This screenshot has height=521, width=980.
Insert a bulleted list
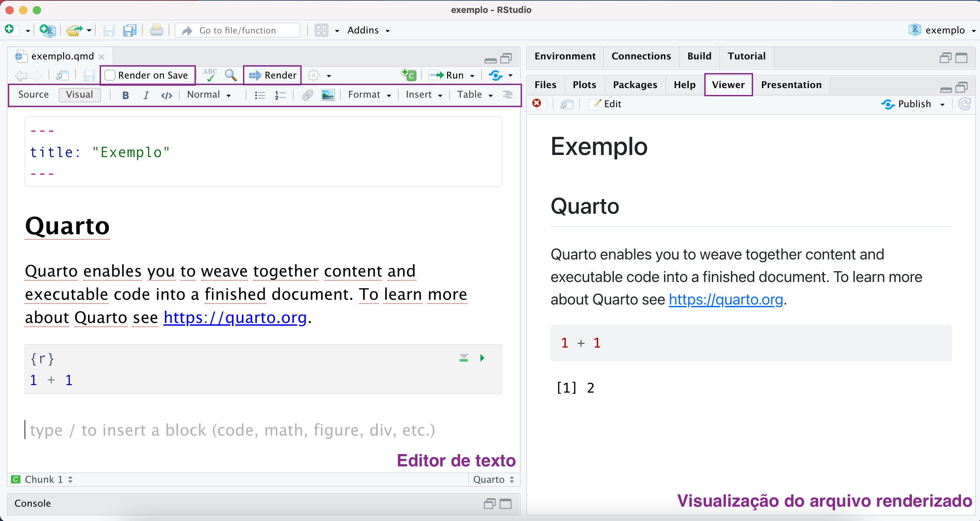point(260,95)
